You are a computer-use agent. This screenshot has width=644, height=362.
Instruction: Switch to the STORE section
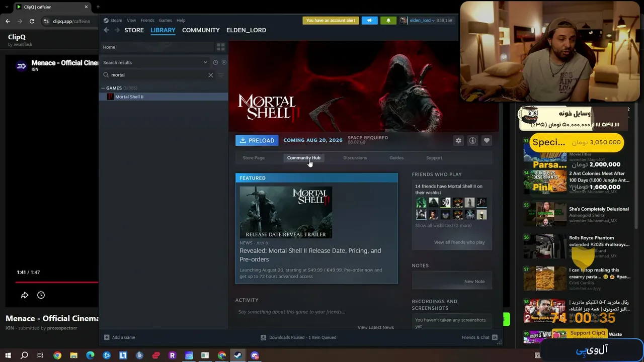tap(134, 30)
